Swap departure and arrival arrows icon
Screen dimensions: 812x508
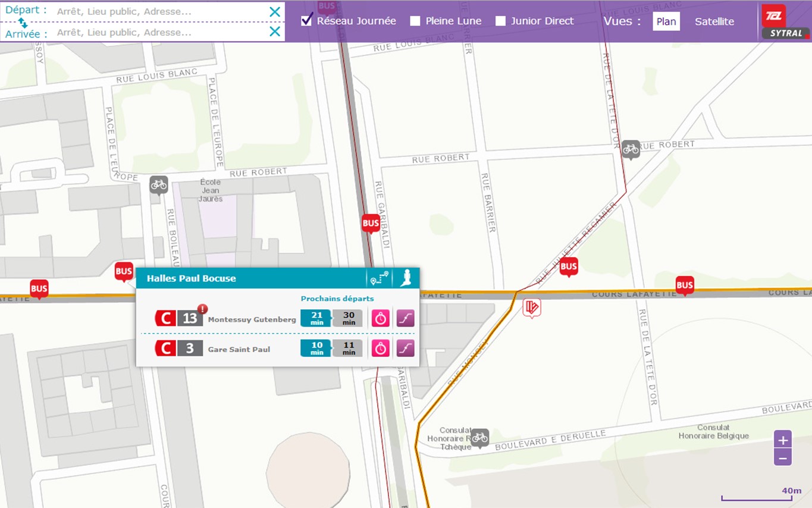(23, 23)
